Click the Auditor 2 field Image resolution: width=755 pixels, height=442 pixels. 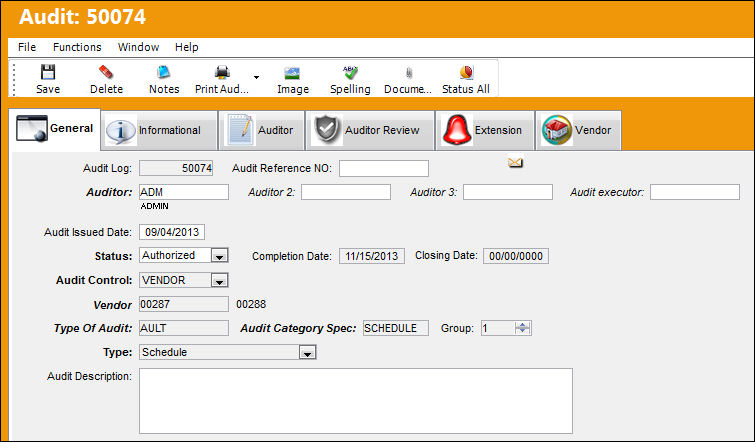[x=346, y=192]
